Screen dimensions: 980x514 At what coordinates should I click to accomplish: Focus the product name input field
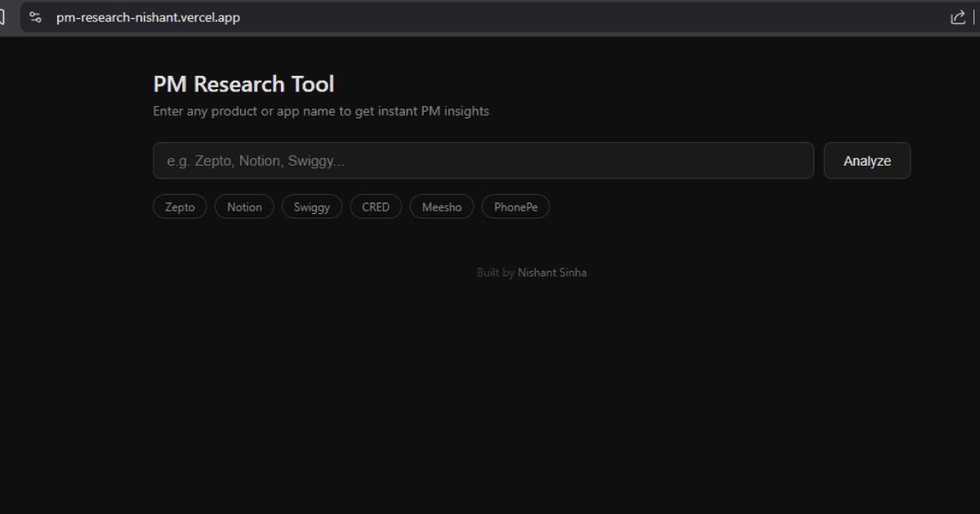coord(483,161)
